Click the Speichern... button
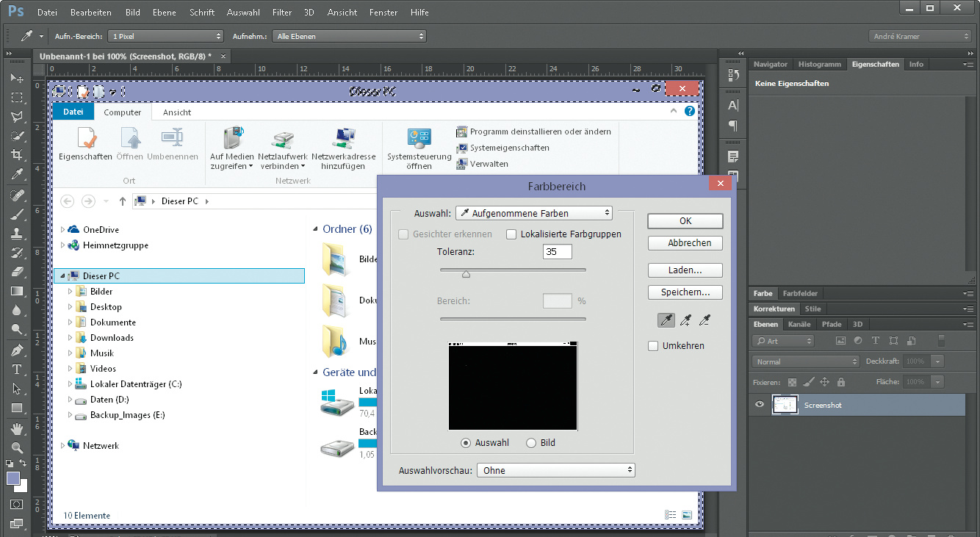This screenshot has height=537, width=980. [x=685, y=292]
